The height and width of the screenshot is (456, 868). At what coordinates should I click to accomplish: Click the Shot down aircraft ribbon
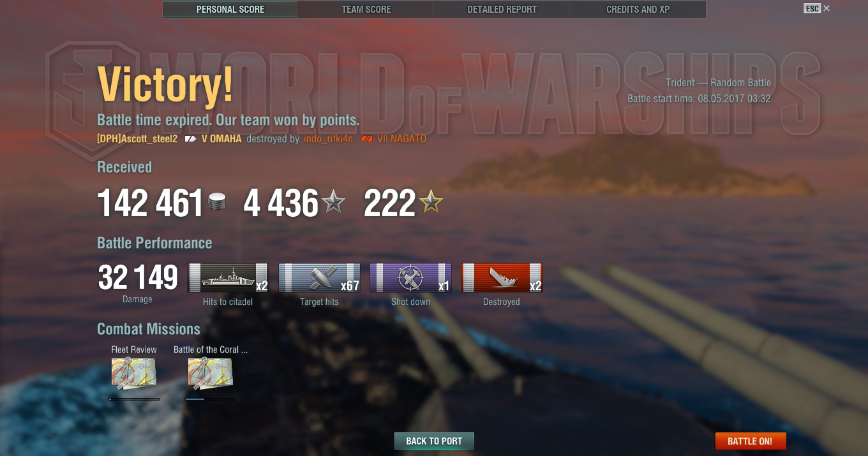[410, 278]
